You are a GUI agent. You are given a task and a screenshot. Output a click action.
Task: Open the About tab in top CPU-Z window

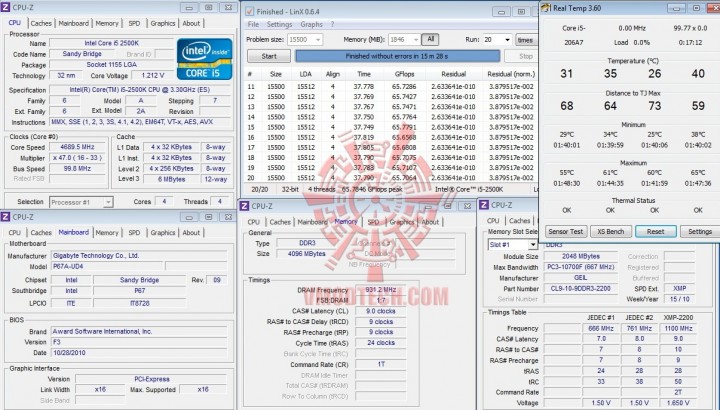(191, 23)
